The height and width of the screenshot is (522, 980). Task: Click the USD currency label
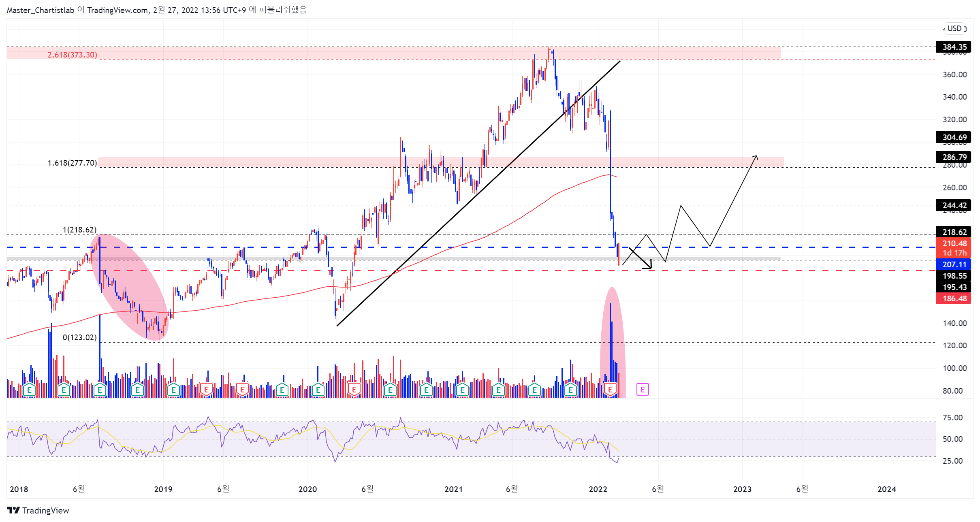tap(954, 28)
